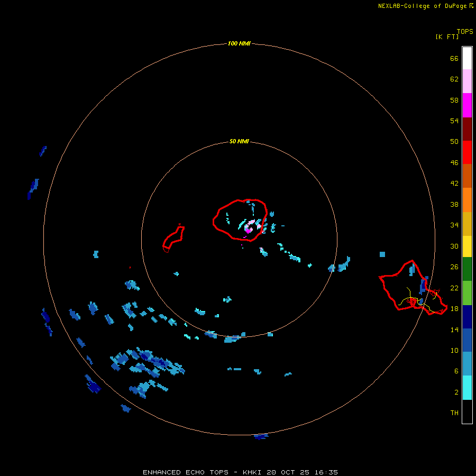The image size is (476, 476).
Task: Click the pink high-top echo inside central island
Action: click(249, 227)
